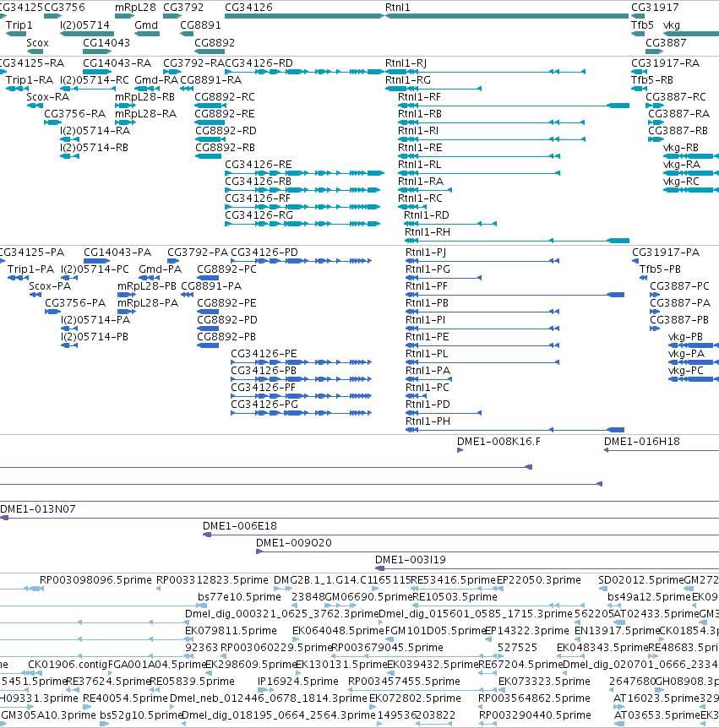Click transcript Rtnl1-RJ label
This screenshot has width=719, height=728.
coord(406,63)
